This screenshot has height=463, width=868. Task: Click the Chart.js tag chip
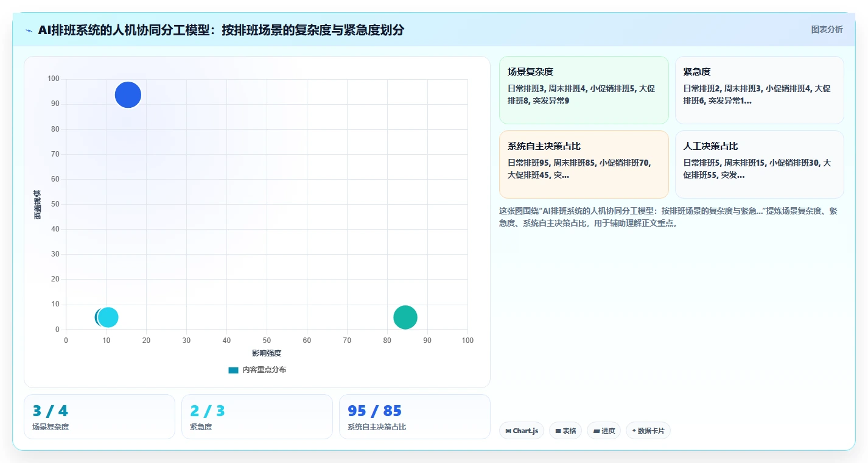tap(522, 431)
